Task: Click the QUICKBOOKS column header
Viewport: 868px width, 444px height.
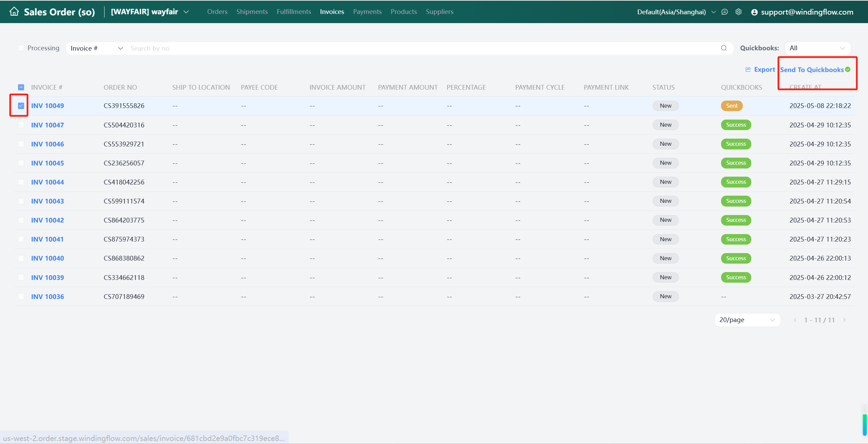Action: (x=741, y=87)
